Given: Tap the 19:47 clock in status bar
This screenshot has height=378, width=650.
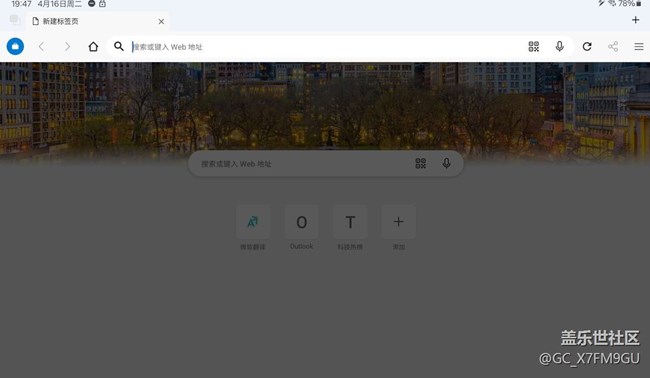Looking at the screenshot, I should click(x=21, y=4).
